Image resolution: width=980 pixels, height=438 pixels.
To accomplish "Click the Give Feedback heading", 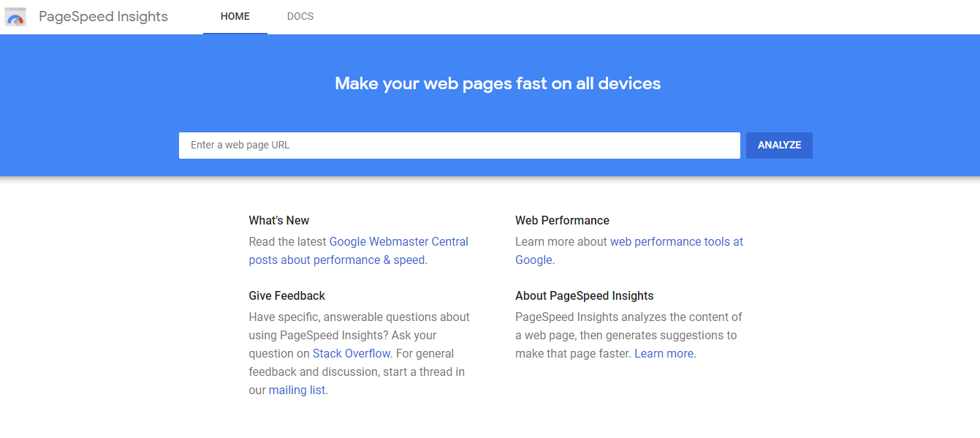I will tap(286, 296).
